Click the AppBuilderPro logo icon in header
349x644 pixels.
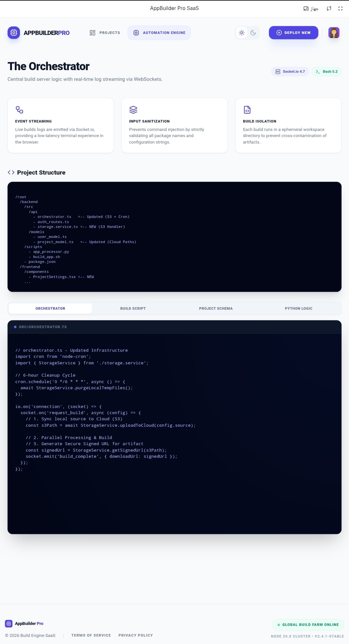[x=14, y=33]
